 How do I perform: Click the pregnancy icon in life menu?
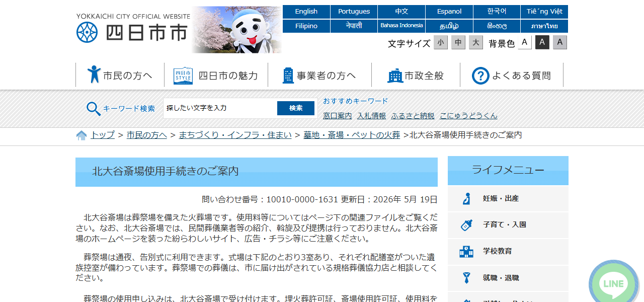point(466,199)
